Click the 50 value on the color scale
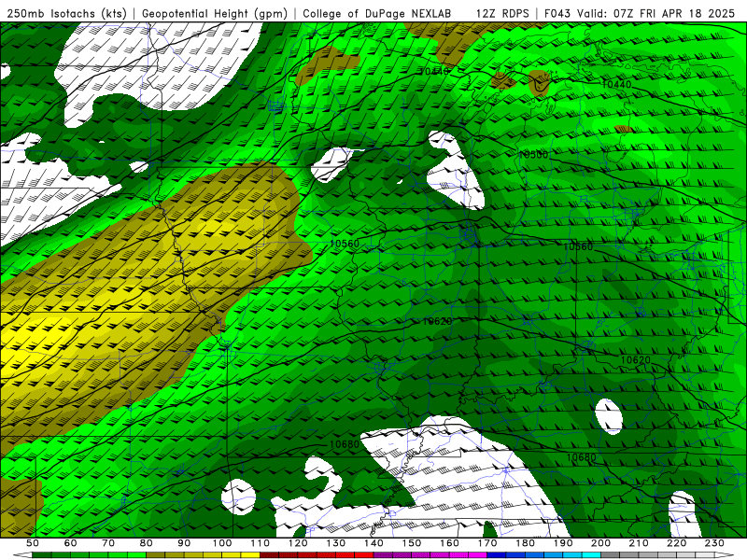Image resolution: width=747 pixels, height=560 pixels. [33, 543]
